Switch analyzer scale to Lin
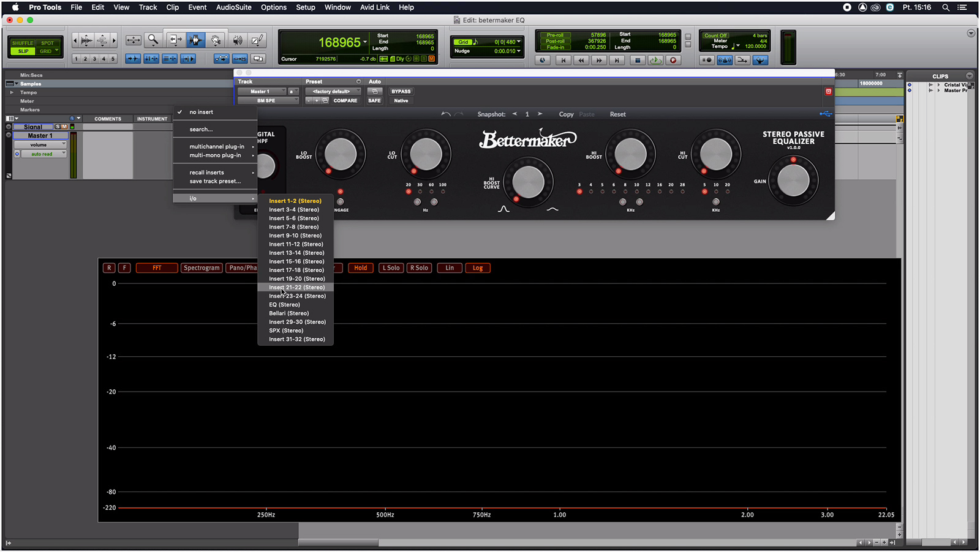Screen dimensions: 980x552 tap(450, 268)
